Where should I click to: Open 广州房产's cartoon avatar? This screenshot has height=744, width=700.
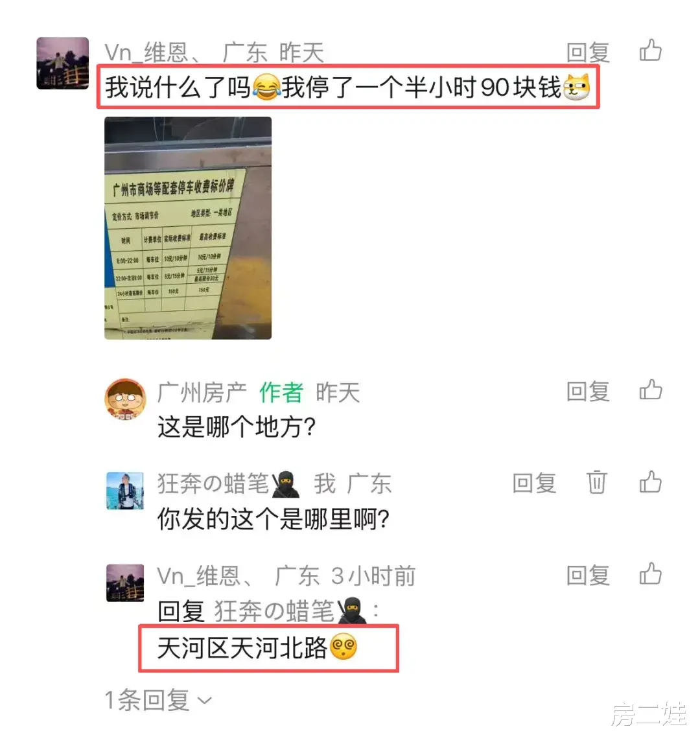coord(125,399)
